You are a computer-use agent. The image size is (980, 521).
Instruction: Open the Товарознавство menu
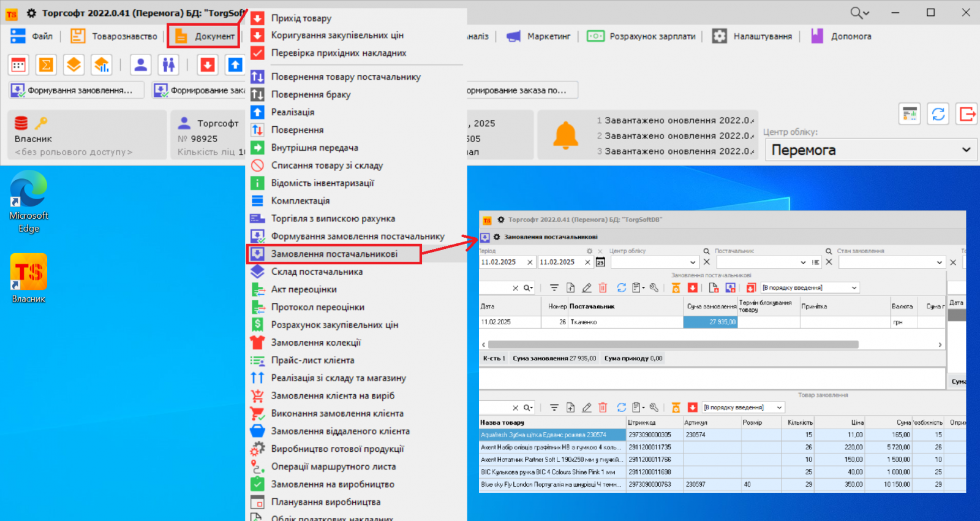[x=114, y=36]
